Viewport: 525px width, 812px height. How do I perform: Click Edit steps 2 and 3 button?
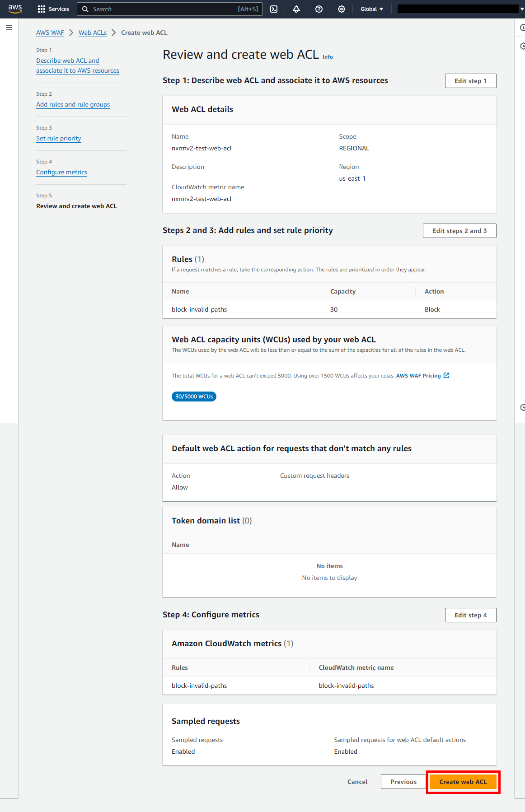point(459,231)
